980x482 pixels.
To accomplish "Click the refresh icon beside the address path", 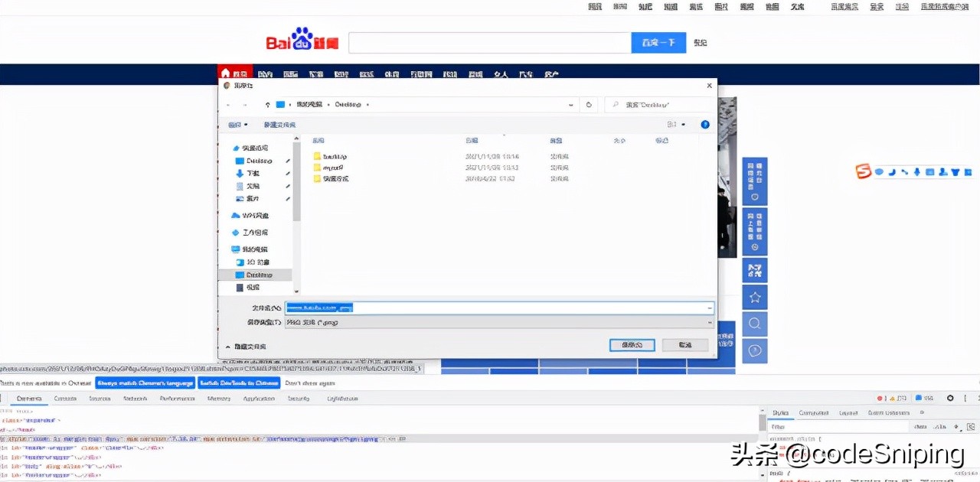I will click(589, 104).
